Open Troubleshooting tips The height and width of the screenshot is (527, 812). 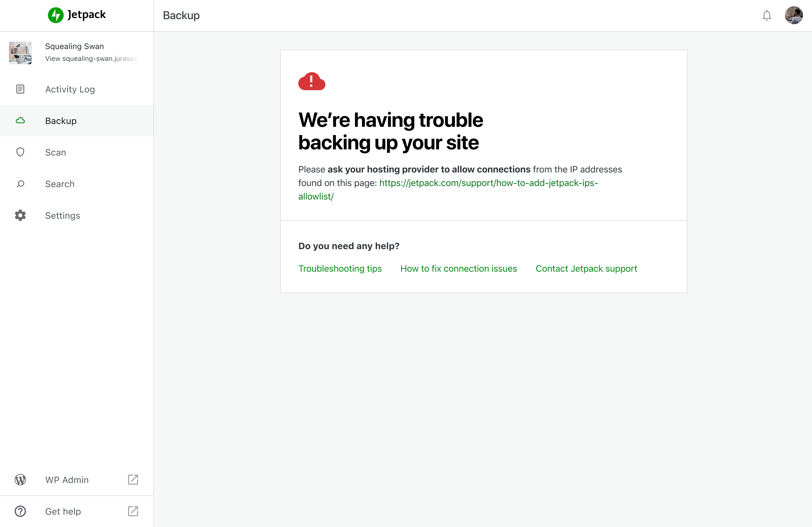pyautogui.click(x=340, y=269)
